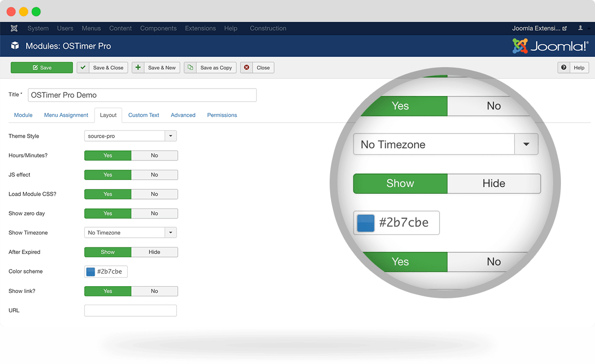Set Show zero day to Yes
The image size is (595, 364).
108,213
